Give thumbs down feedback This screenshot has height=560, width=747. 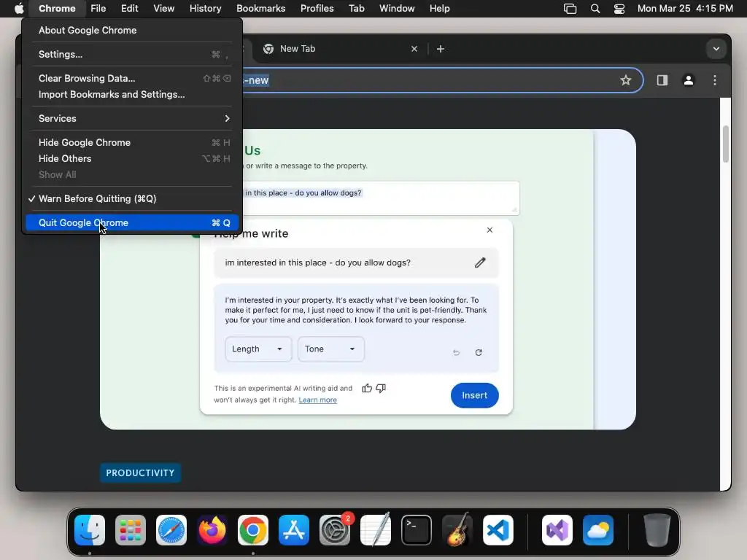[381, 388]
